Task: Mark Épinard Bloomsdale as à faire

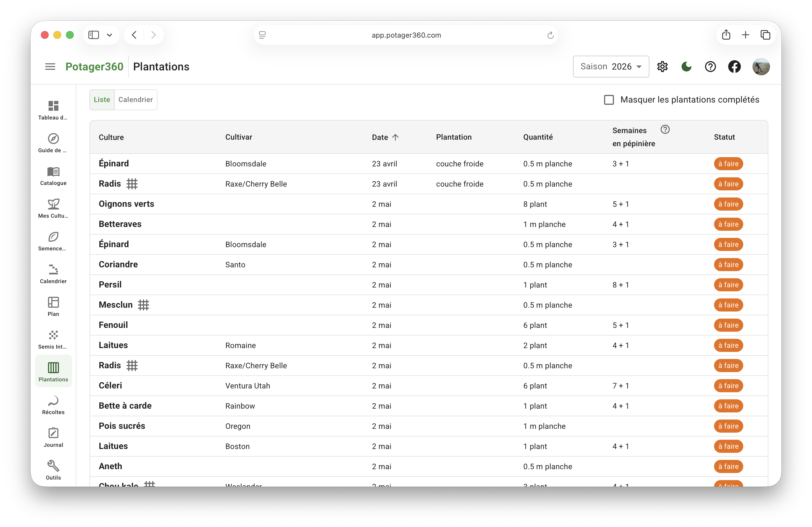Action: [729, 164]
